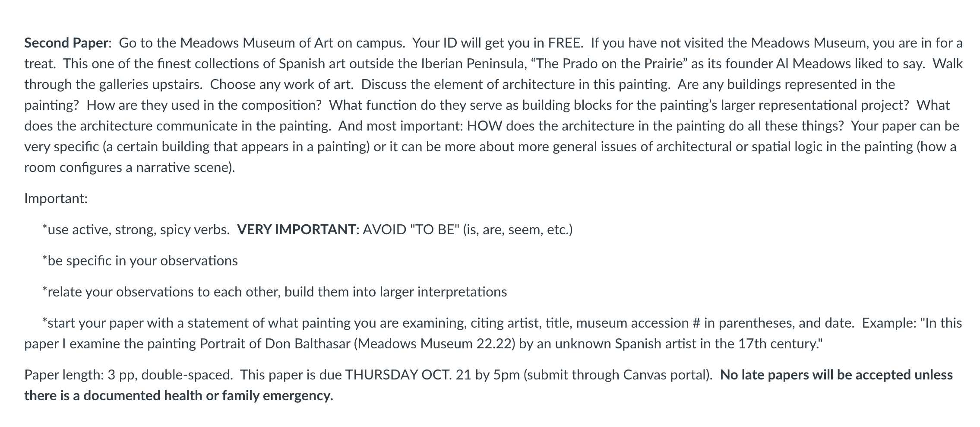Click the 'VERY IMPORTANT' bold text
Screen dimensions: 980x427
point(296,229)
